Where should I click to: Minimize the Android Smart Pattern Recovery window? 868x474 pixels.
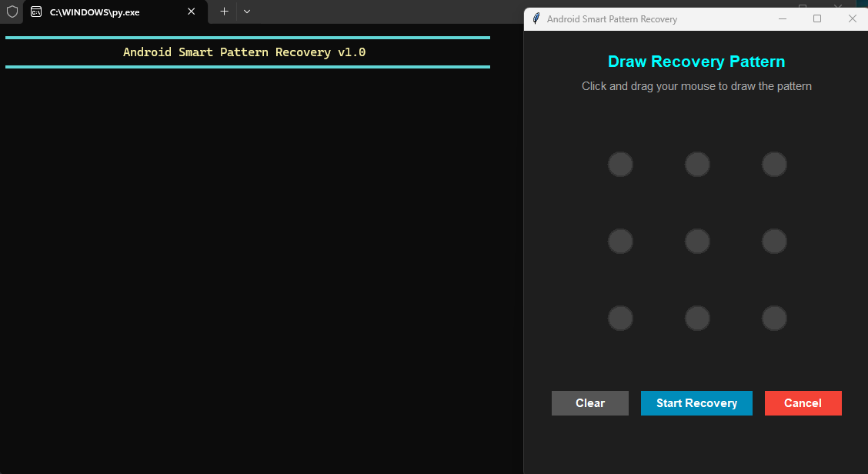pos(782,18)
